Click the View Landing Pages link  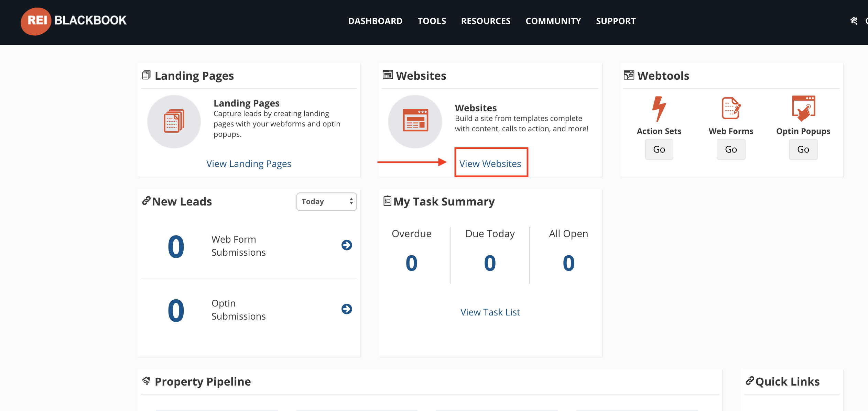249,164
